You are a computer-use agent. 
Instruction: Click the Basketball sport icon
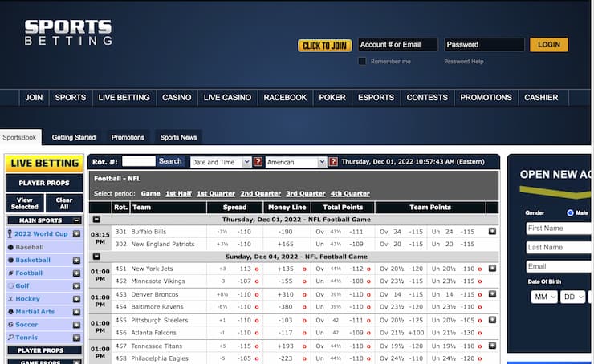click(10, 260)
